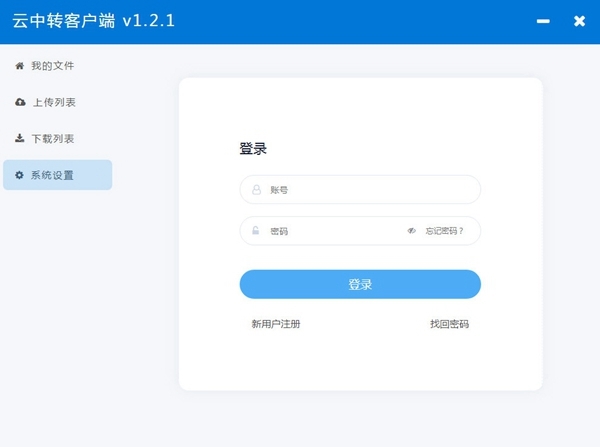Toggle password visibility eye icon

click(411, 231)
